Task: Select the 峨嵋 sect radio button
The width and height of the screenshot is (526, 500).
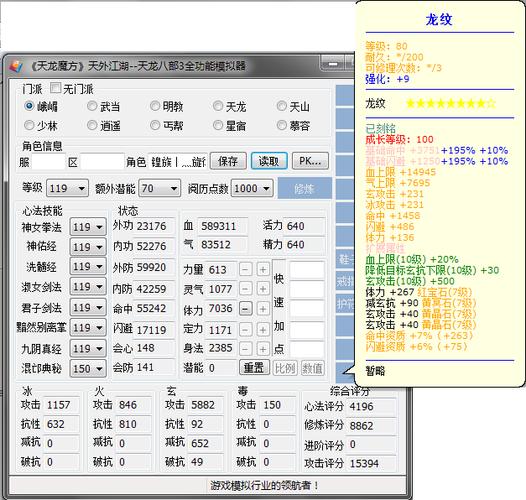Action: (29, 106)
